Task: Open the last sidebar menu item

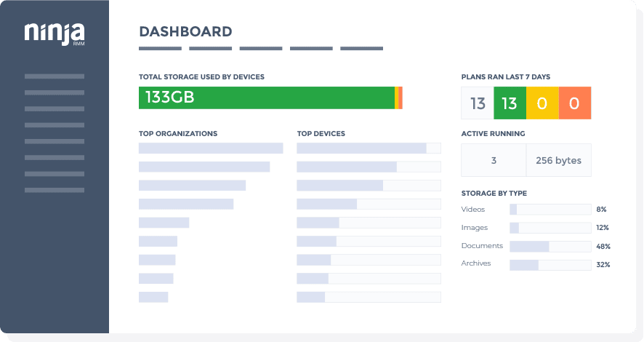Action: click(x=55, y=190)
